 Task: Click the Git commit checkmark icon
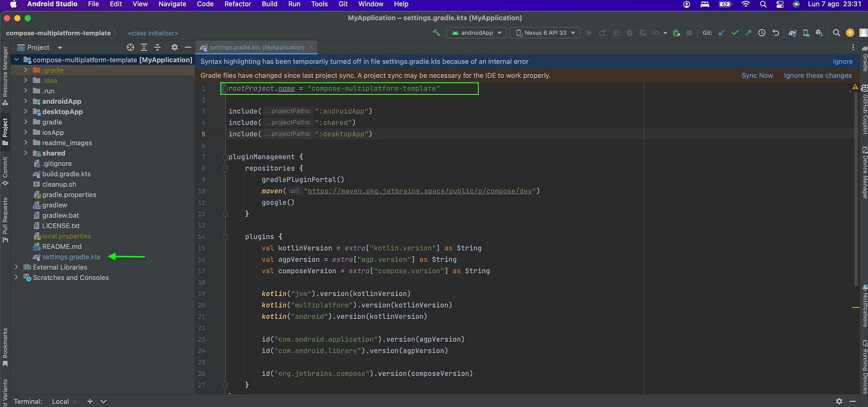tap(735, 33)
